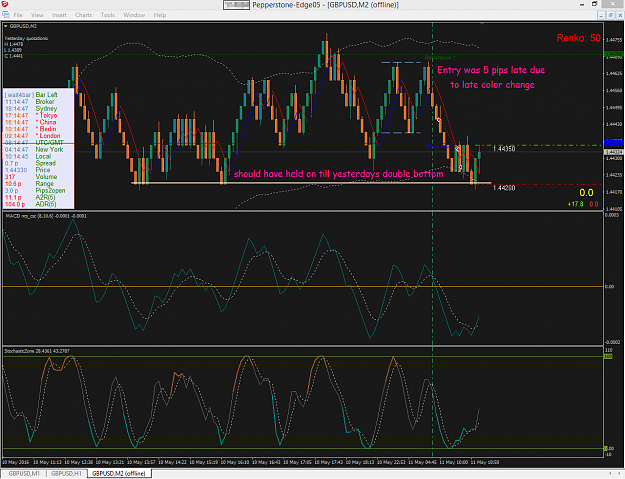The width and height of the screenshot is (625, 479).
Task: Click the '11 May 04:45' time axis label
Action: pyautogui.click(x=422, y=462)
